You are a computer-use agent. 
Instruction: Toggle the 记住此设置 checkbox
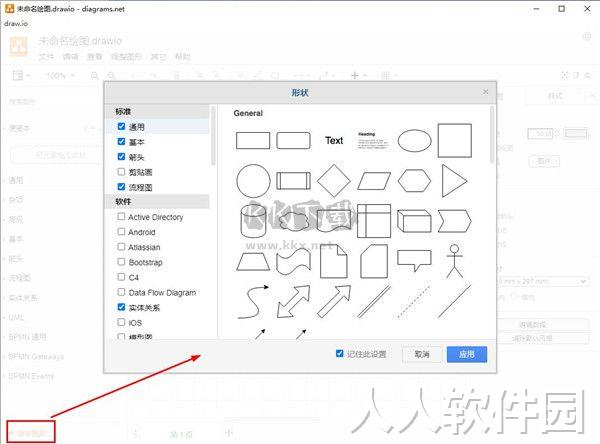pyautogui.click(x=339, y=353)
